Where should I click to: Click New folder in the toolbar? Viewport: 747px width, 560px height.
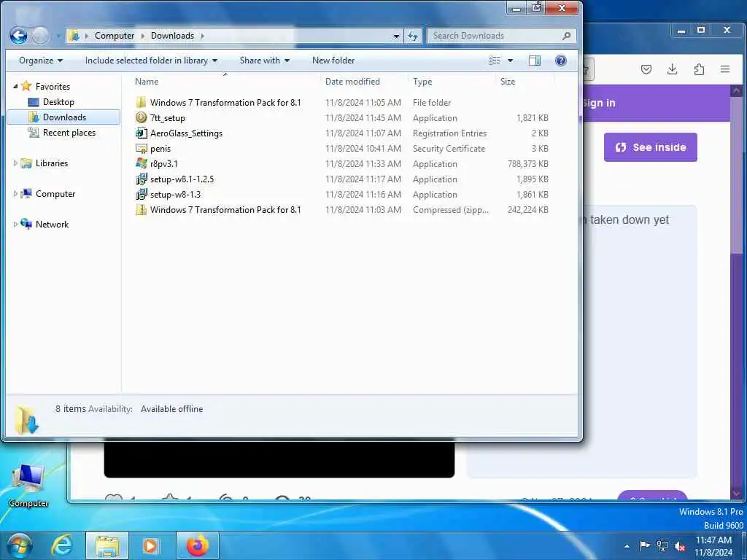coord(333,61)
